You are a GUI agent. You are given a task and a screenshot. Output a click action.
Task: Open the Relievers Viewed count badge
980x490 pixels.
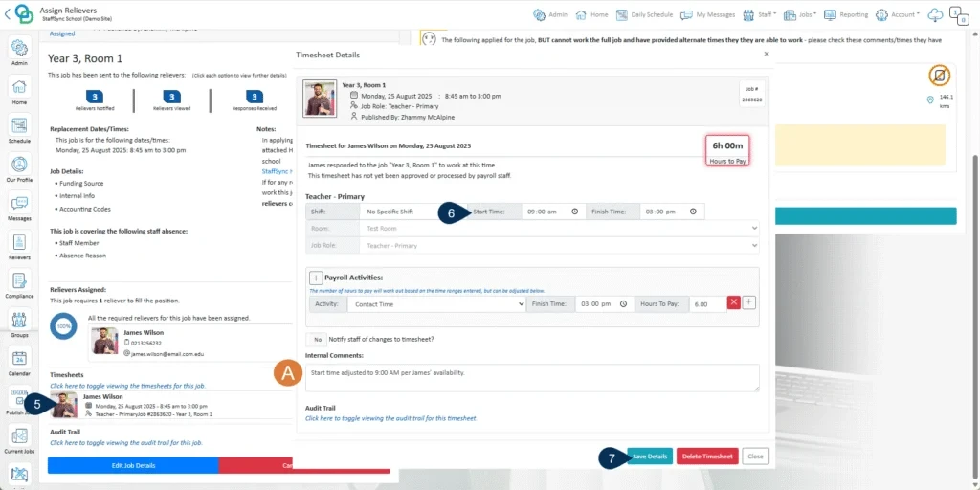tap(172, 97)
